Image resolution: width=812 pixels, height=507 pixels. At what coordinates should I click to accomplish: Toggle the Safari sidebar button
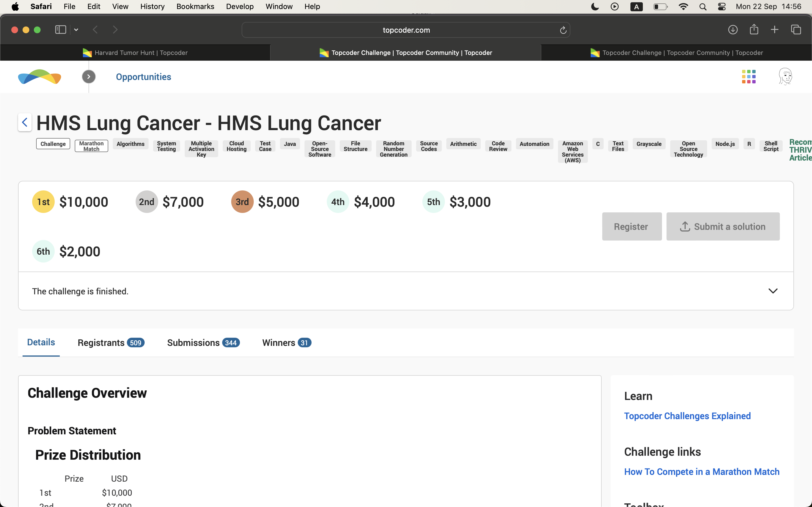tap(60, 30)
